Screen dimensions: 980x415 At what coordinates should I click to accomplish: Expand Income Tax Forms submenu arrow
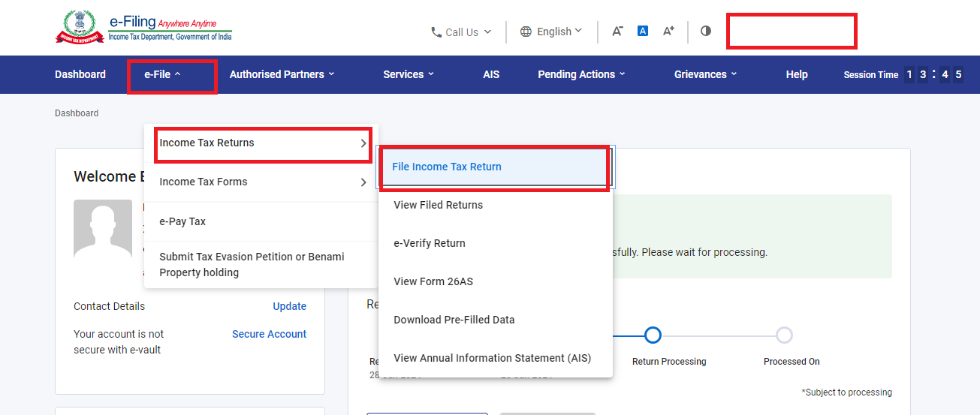click(363, 182)
